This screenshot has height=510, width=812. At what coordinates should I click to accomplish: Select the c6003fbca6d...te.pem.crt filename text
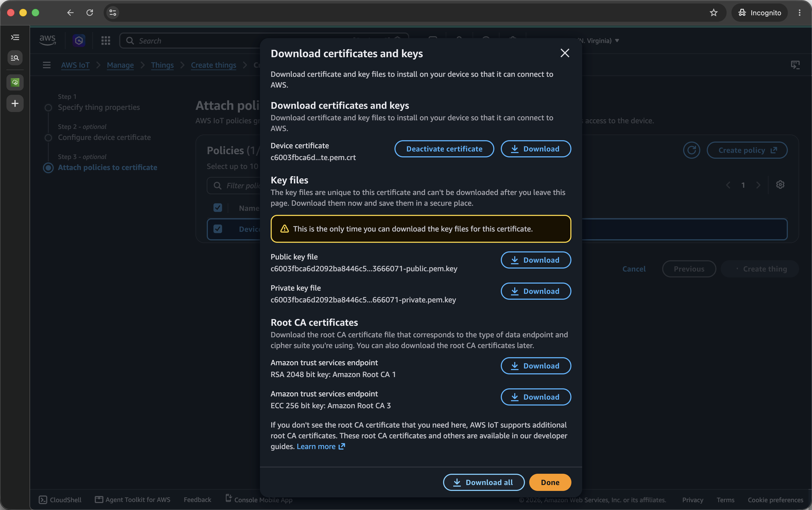313,157
